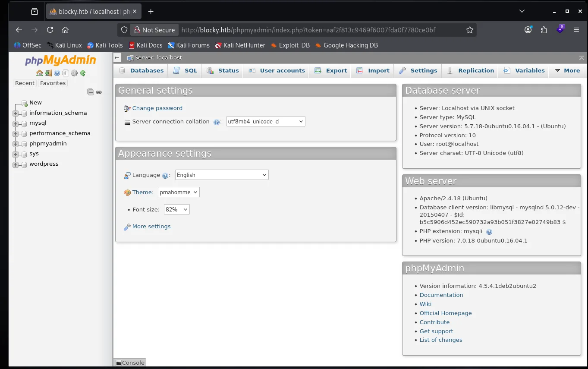
Task: Open the SQL tab
Action: pyautogui.click(x=186, y=70)
